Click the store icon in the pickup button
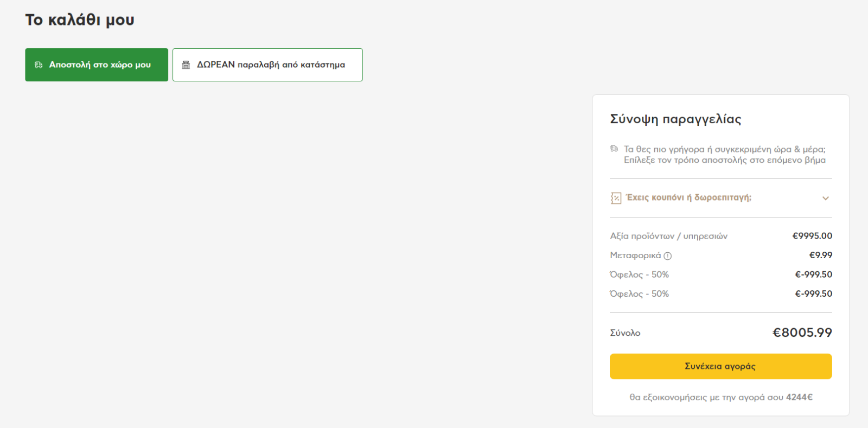Viewport: 868px width, 428px height. 186,65
